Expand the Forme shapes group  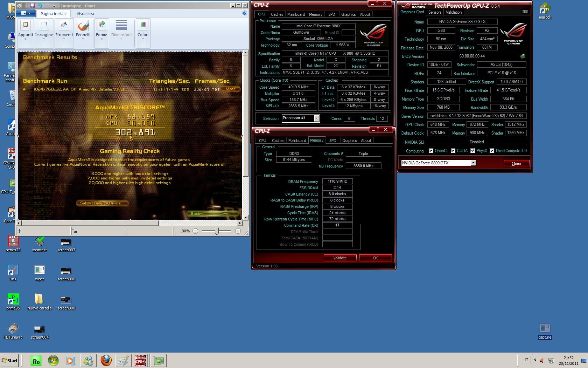coord(101,34)
